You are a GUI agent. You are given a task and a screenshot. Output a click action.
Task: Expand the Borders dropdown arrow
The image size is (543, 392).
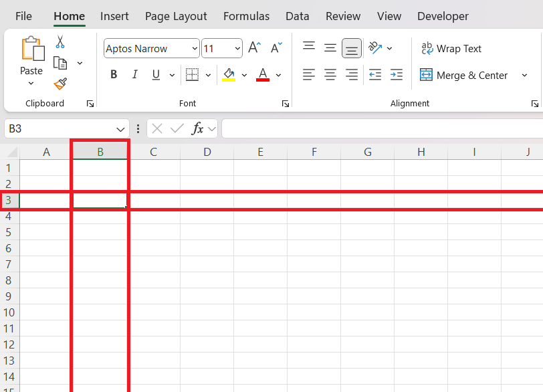click(208, 75)
